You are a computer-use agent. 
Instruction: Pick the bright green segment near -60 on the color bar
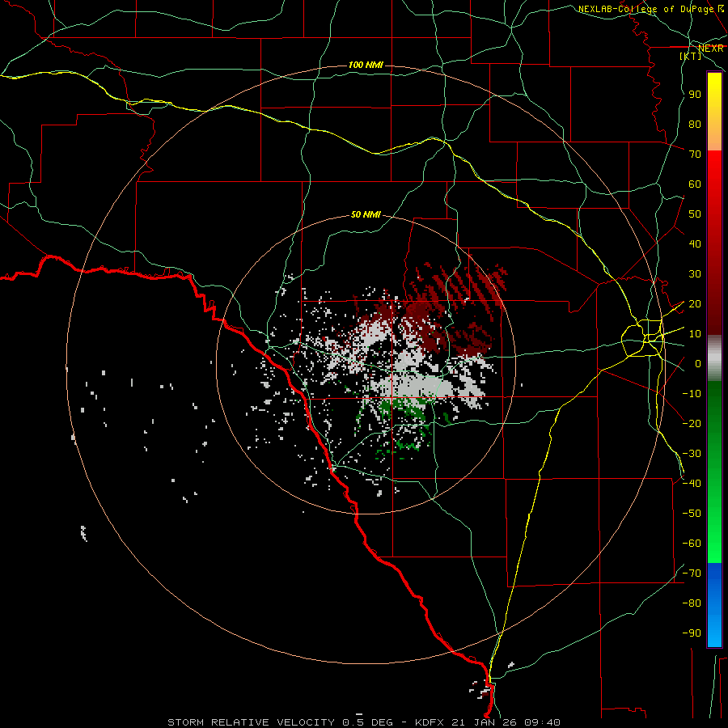[714, 545]
